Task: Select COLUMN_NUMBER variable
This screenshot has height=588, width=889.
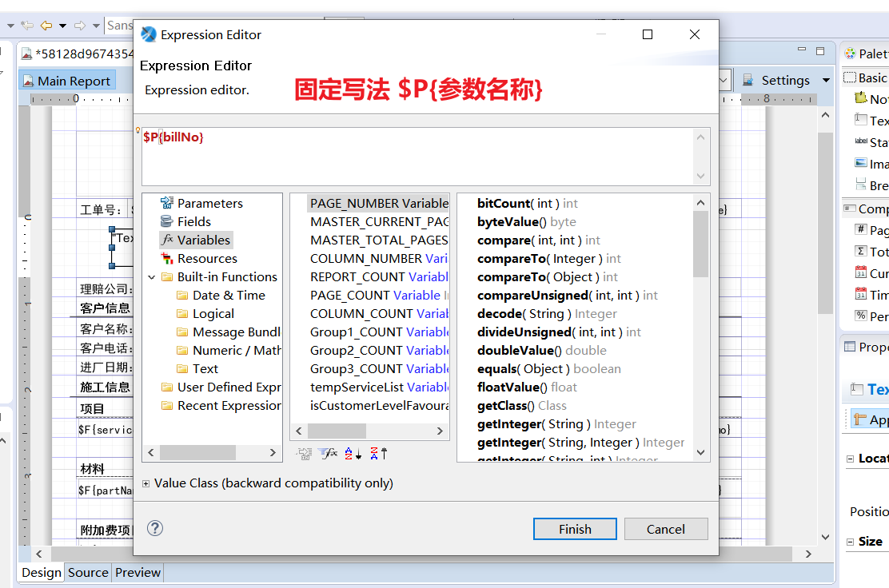Action: pyautogui.click(x=379, y=258)
